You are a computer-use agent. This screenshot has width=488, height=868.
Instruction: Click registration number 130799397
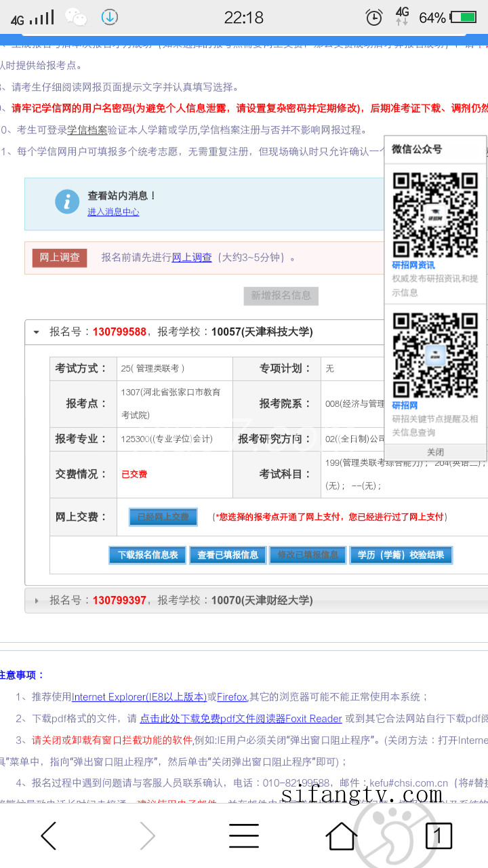coord(119,601)
